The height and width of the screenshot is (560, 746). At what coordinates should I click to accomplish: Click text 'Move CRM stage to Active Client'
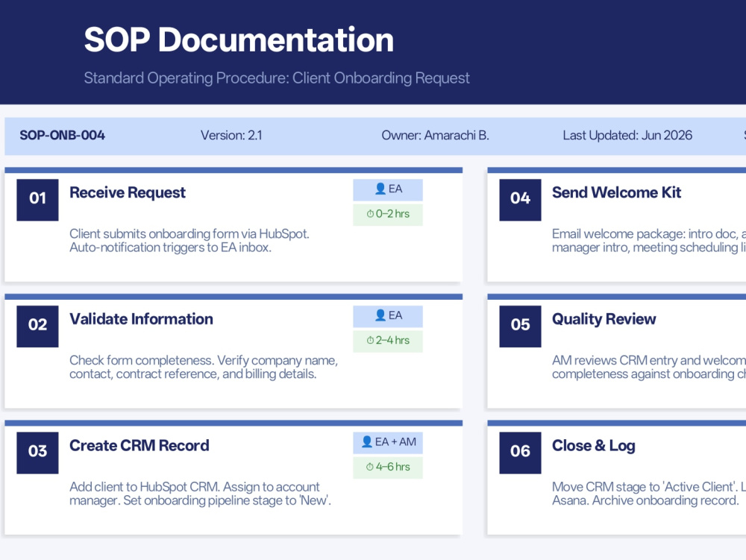(x=645, y=487)
